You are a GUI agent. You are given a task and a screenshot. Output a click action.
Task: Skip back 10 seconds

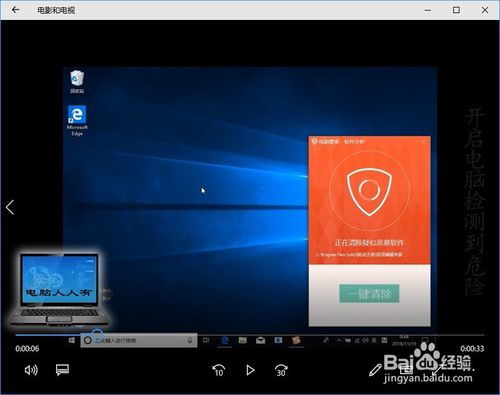[x=219, y=370]
